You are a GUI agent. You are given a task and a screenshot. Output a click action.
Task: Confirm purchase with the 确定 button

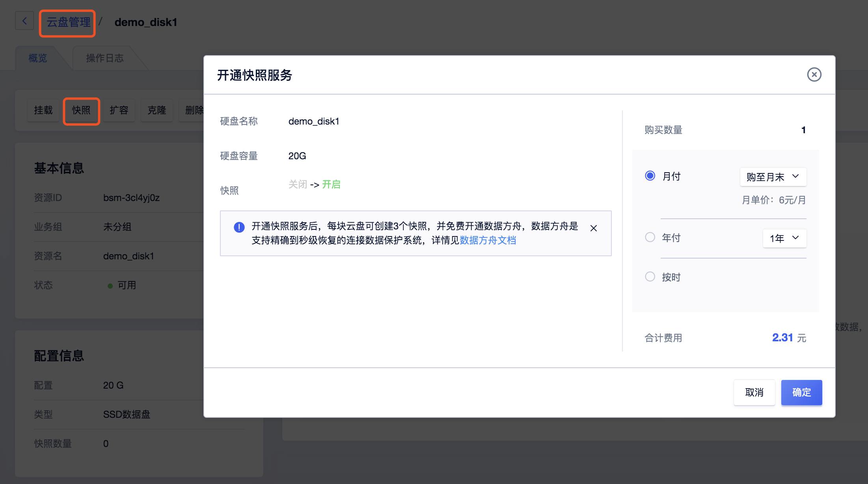click(x=801, y=393)
